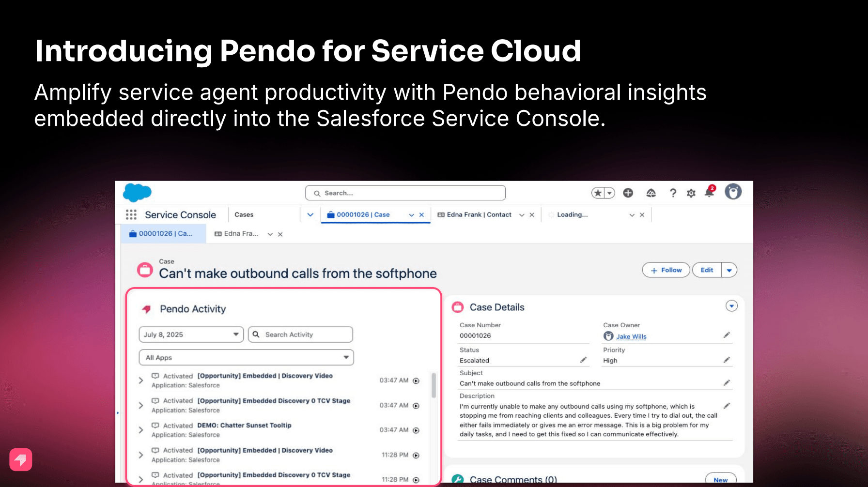Viewport: 868px width, 487px height.
Task: Open the Edna Fra... subtab dropdown chevron
Action: click(x=270, y=234)
